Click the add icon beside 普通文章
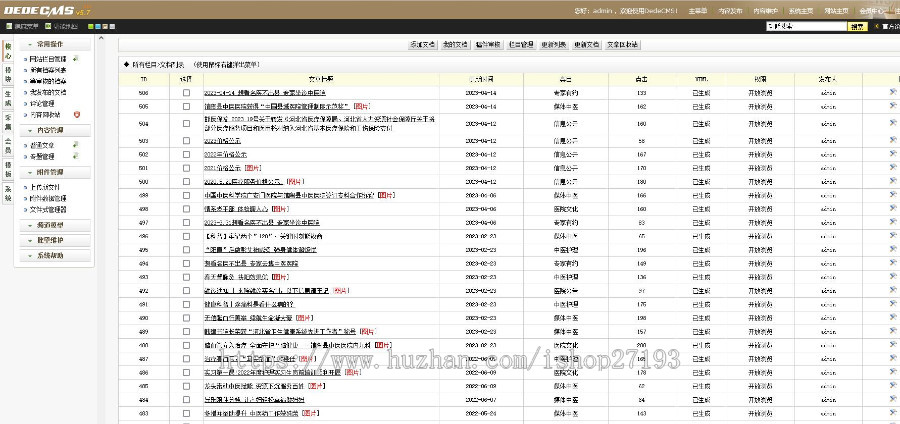This screenshot has height=424, width=900. tap(75, 145)
